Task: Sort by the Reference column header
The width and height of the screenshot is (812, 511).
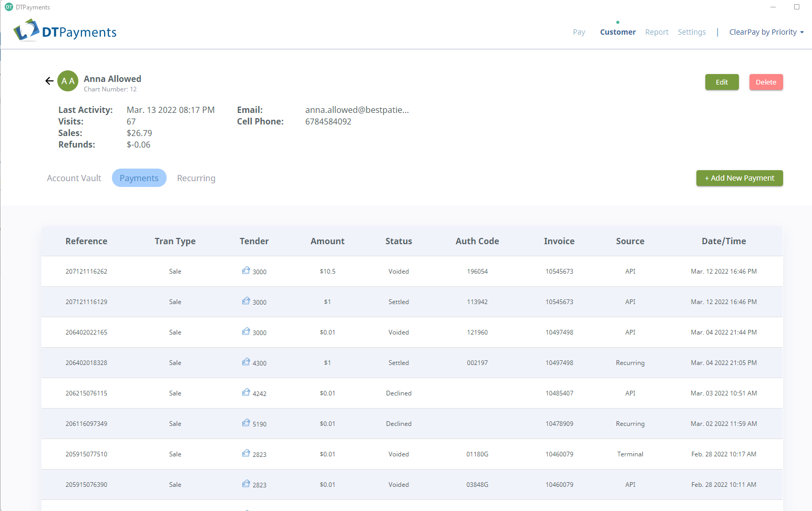Action: pos(86,241)
